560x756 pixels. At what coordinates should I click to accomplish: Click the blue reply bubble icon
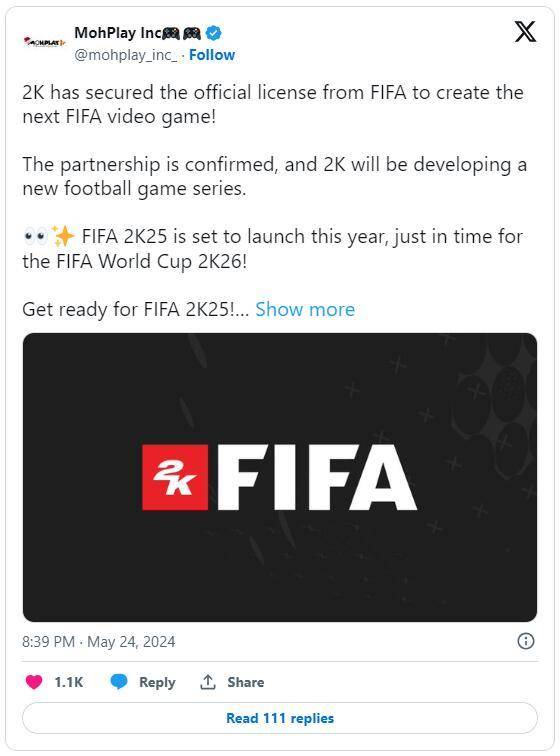119,682
